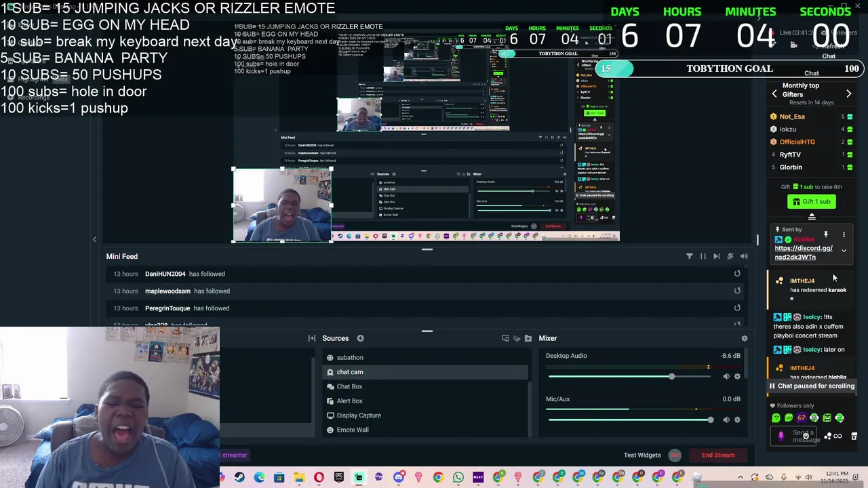
Task: Open the NZXT app from the taskbar
Action: (x=478, y=478)
